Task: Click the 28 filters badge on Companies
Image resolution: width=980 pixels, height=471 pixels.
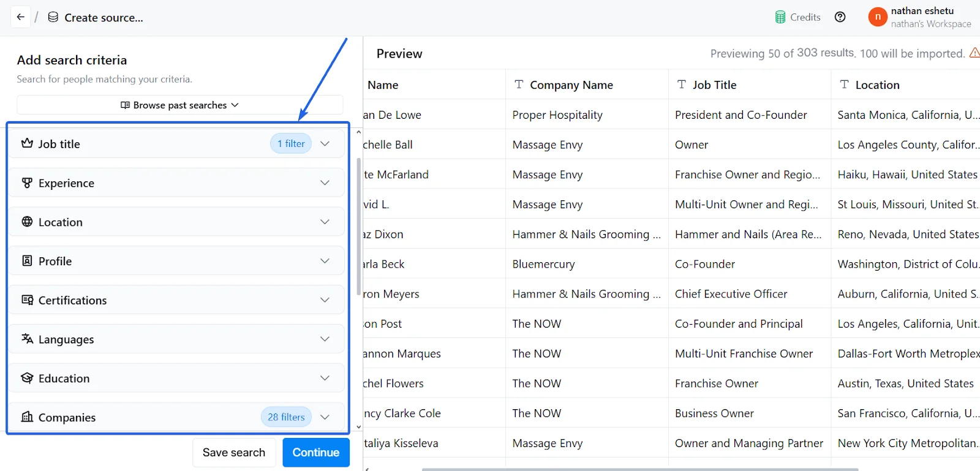Action: (286, 417)
